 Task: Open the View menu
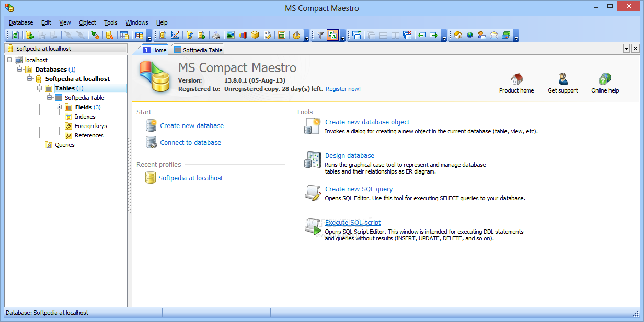tap(65, 22)
